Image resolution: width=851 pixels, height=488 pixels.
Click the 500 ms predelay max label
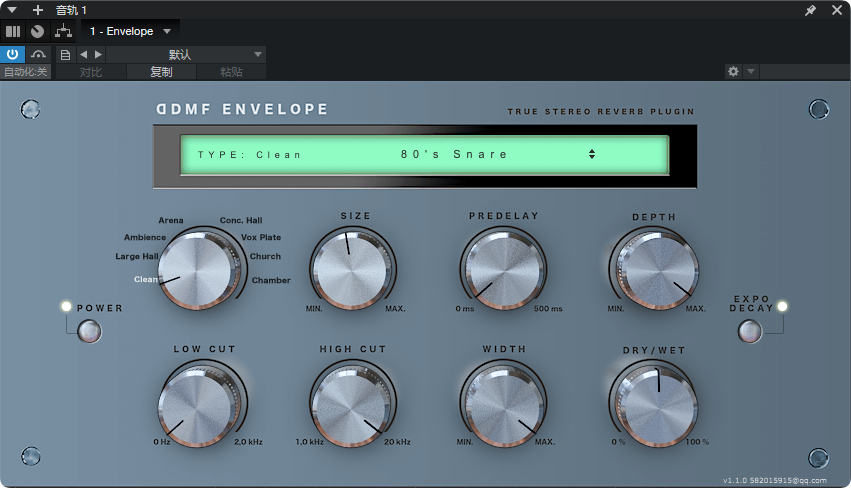tap(548, 308)
